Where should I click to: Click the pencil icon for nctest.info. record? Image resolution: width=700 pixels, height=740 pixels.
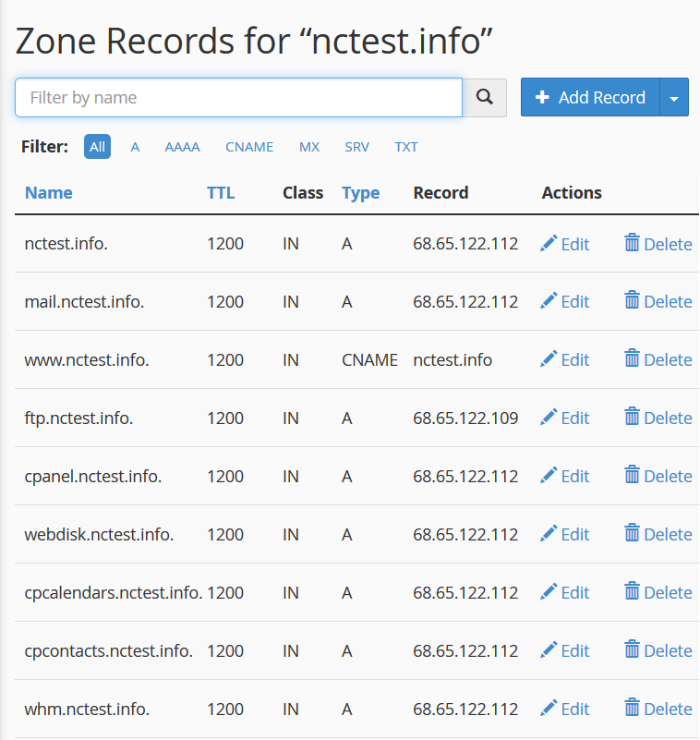549,244
